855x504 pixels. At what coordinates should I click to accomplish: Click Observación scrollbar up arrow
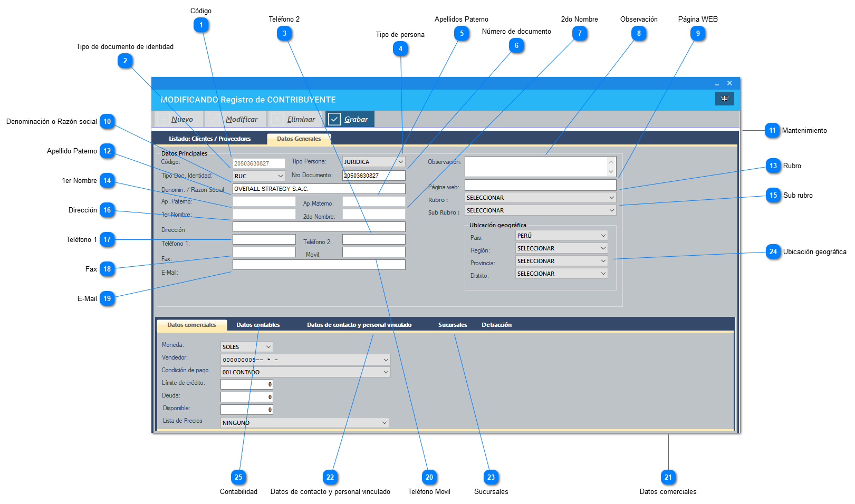click(611, 161)
